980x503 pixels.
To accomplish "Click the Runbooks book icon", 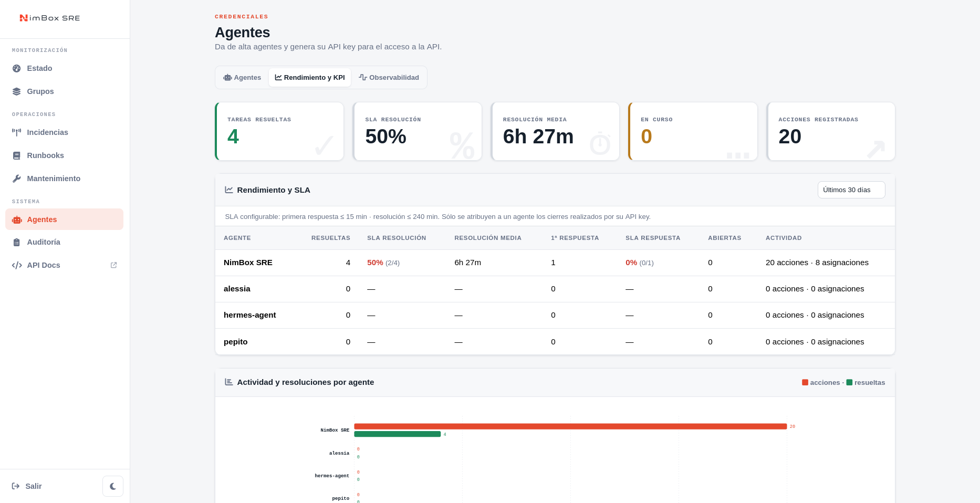I will pyautogui.click(x=17, y=155).
